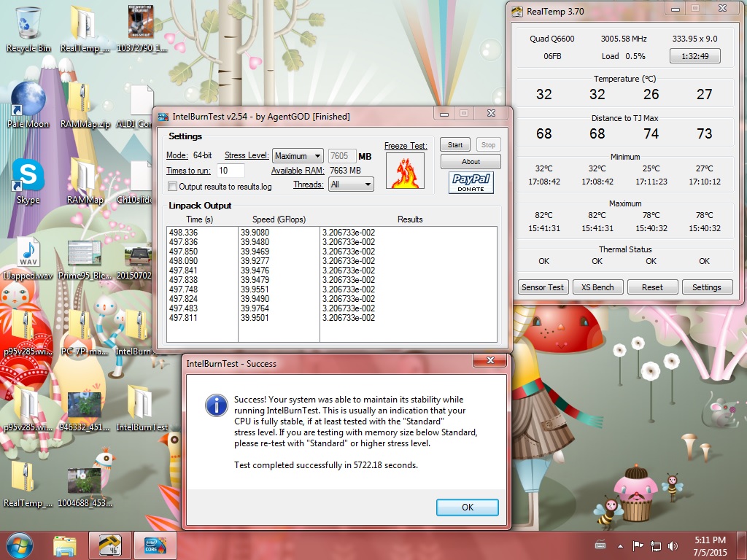This screenshot has height=560, width=747.
Task: Click the 'Quad Q6600' CPU label in RealTemp
Action: [552, 39]
